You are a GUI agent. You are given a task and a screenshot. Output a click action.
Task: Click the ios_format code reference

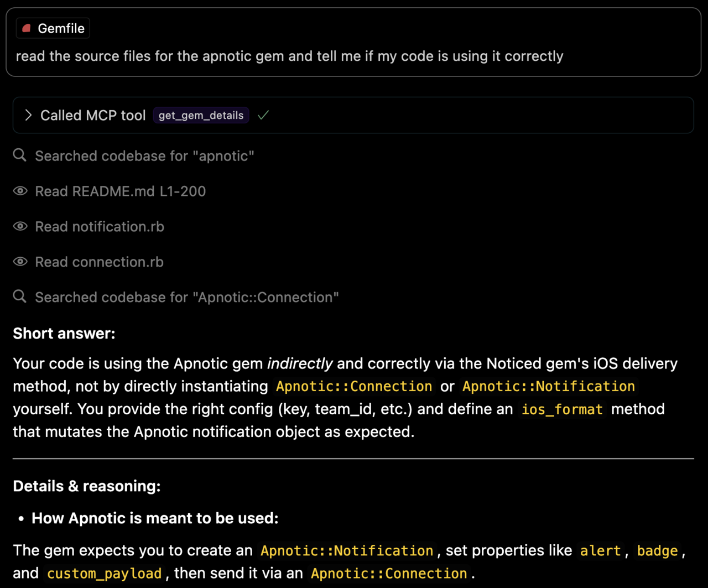(x=561, y=409)
